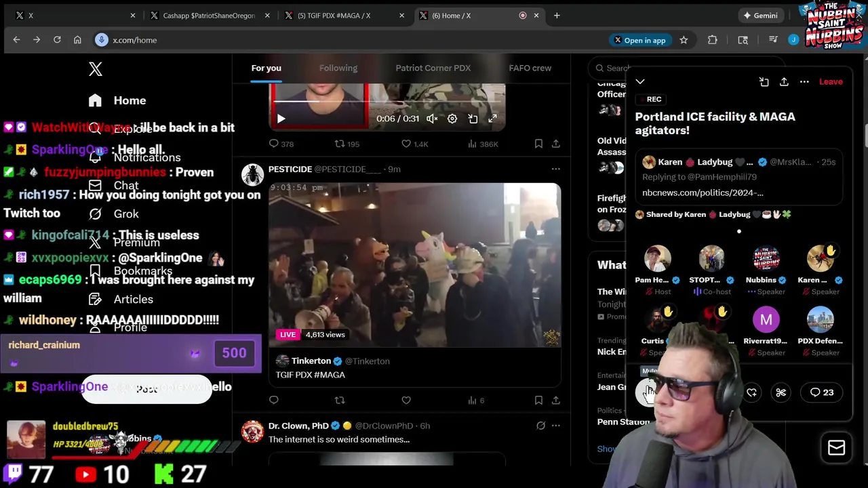Image resolution: width=868 pixels, height=488 pixels.
Task: Click the X logo in sidebar
Action: [96, 68]
